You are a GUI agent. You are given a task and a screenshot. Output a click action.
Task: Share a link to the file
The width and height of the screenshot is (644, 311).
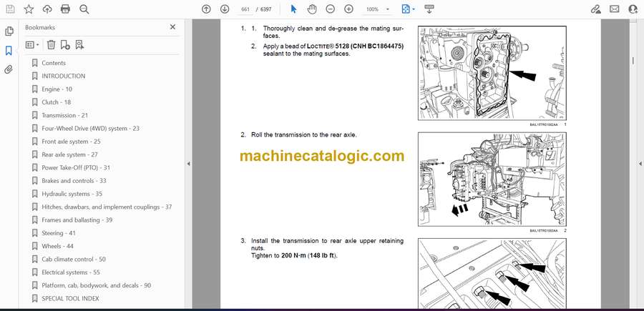595,9
